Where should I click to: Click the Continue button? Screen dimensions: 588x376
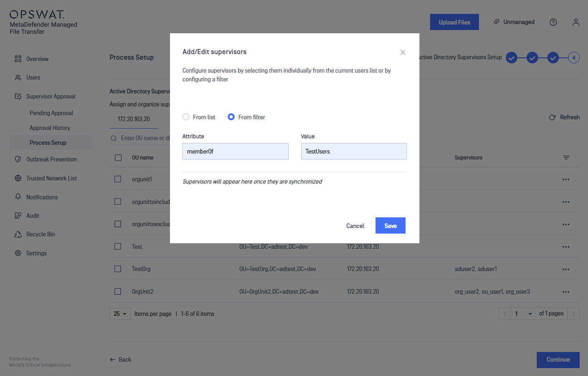coord(558,359)
